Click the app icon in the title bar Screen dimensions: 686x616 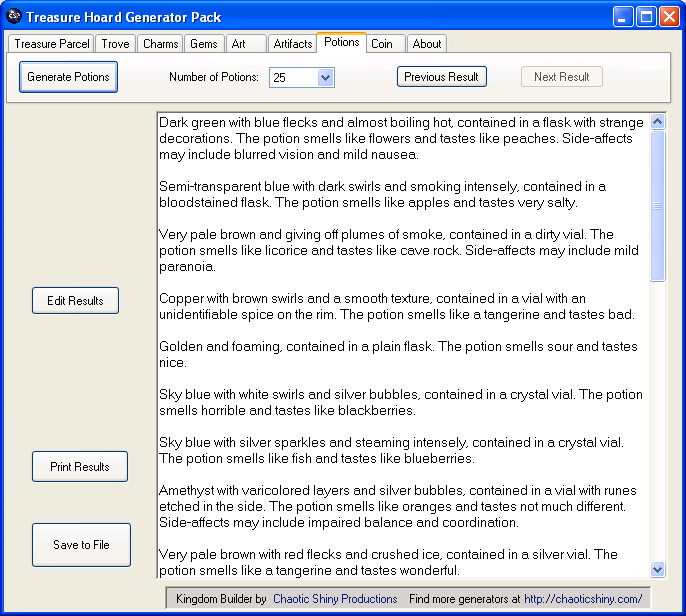[14, 17]
